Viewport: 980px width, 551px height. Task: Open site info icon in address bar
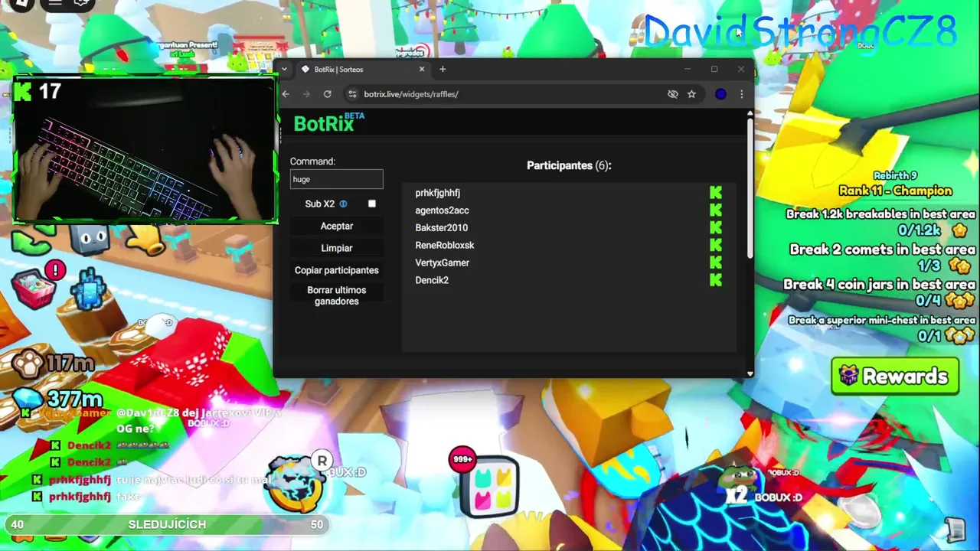pos(352,94)
